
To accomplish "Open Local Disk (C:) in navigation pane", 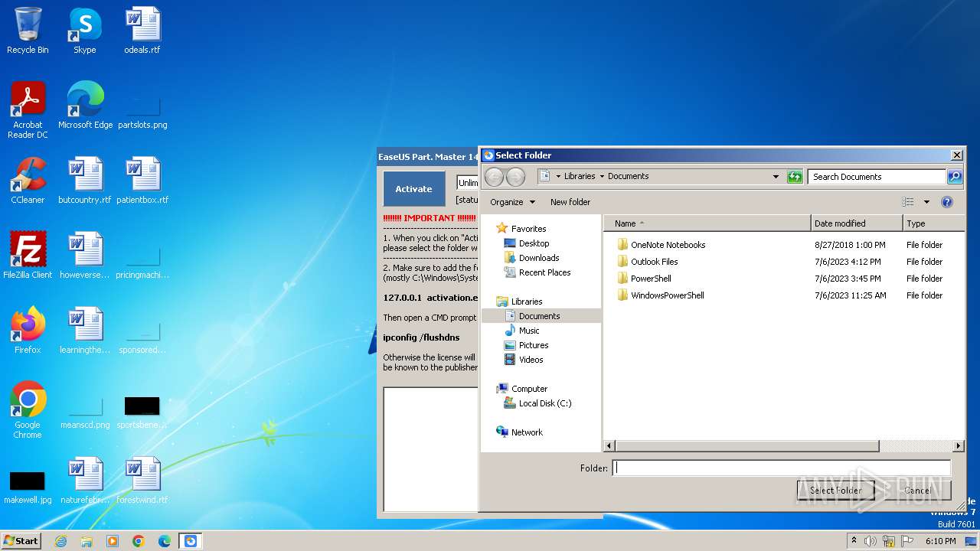I will tap(545, 403).
